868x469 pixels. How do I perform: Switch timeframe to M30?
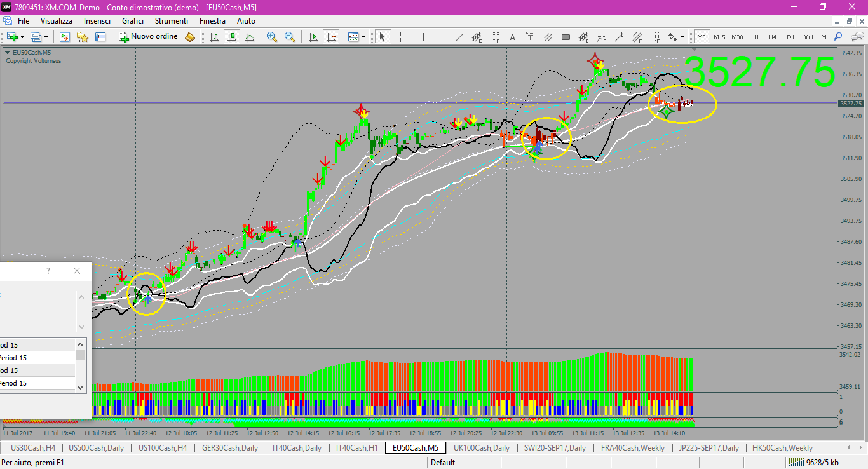tap(737, 37)
